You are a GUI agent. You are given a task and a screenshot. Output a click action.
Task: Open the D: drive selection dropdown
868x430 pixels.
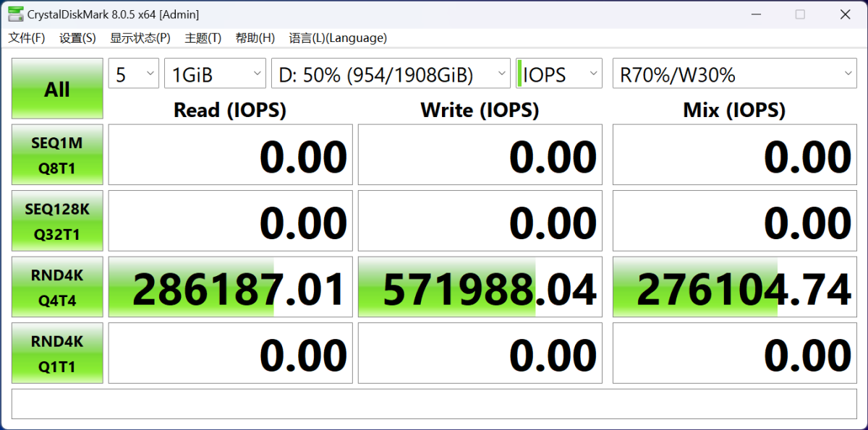click(391, 74)
